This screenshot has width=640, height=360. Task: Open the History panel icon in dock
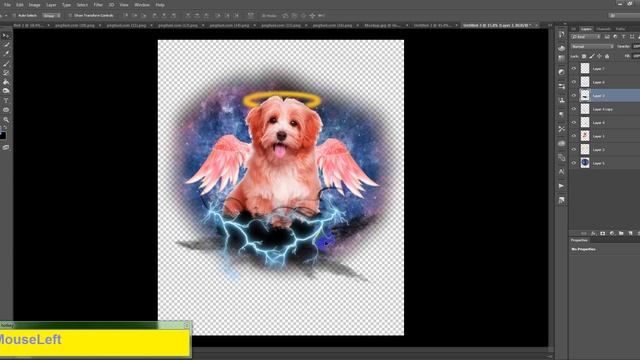point(562,35)
